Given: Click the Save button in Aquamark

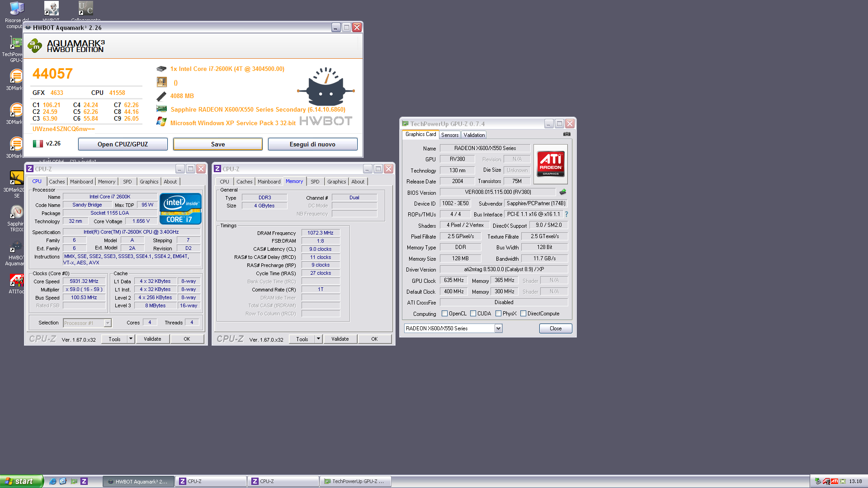Looking at the screenshot, I should (x=218, y=144).
